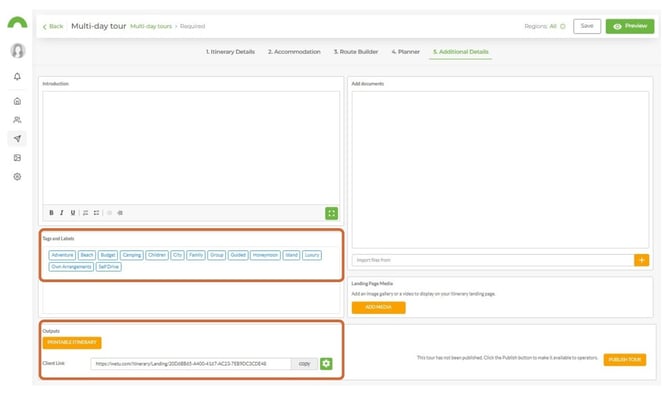Toggle the Island tag
This screenshot has width=670, height=394.
point(291,255)
